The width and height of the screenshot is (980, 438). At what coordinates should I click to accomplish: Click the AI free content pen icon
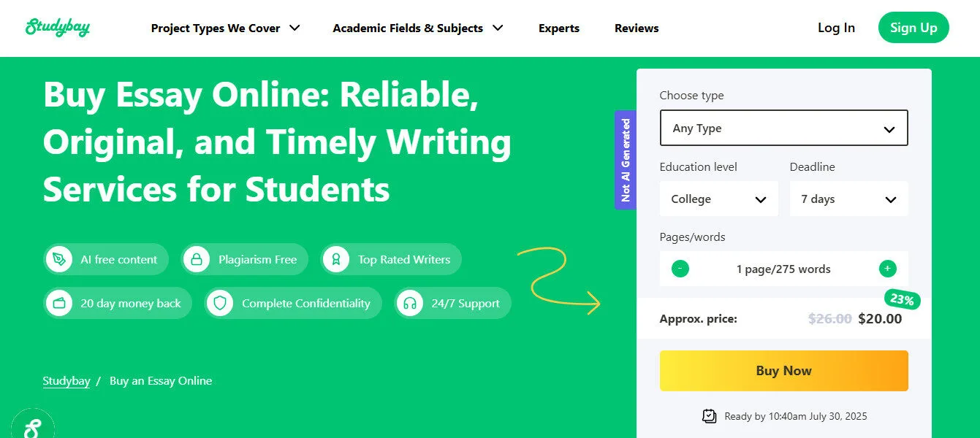[x=58, y=259]
